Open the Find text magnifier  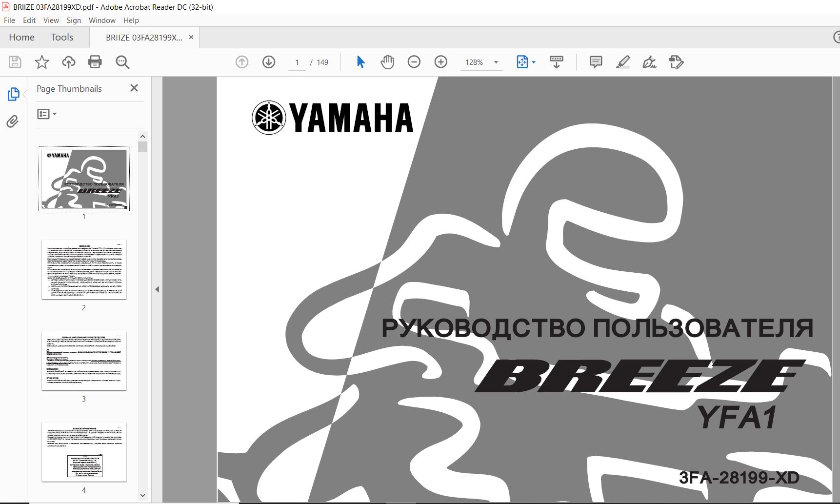pos(122,62)
